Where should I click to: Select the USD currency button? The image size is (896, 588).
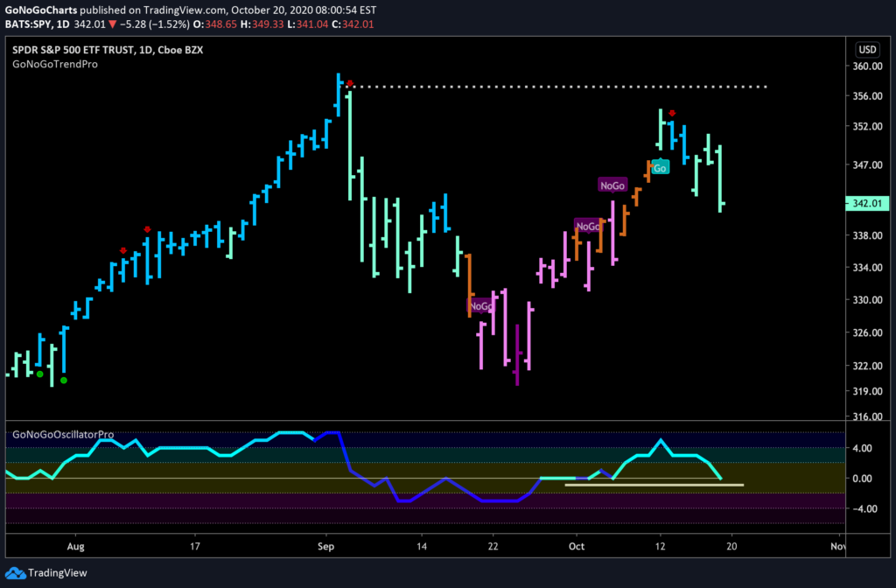tap(867, 50)
